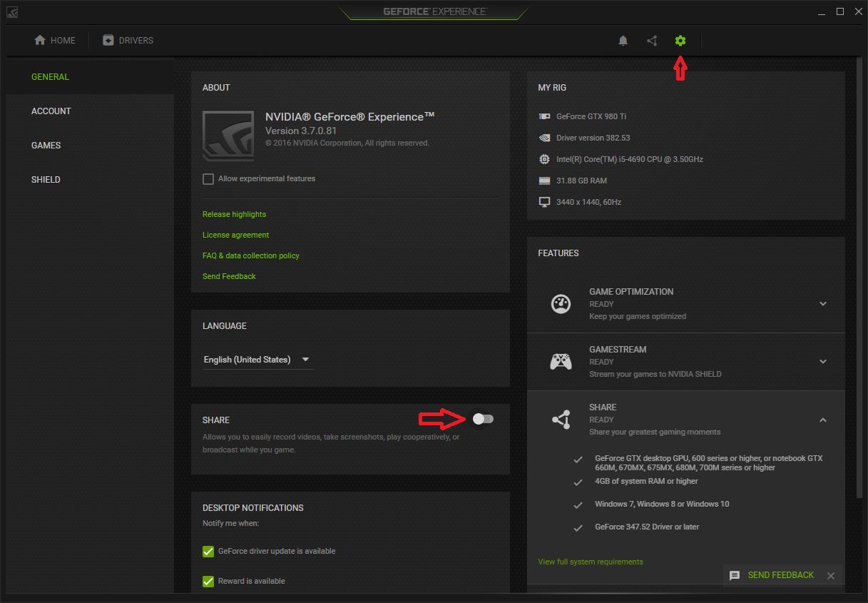Viewport: 868px width, 603px height.
Task: Open the Shield settings tab
Action: point(89,180)
